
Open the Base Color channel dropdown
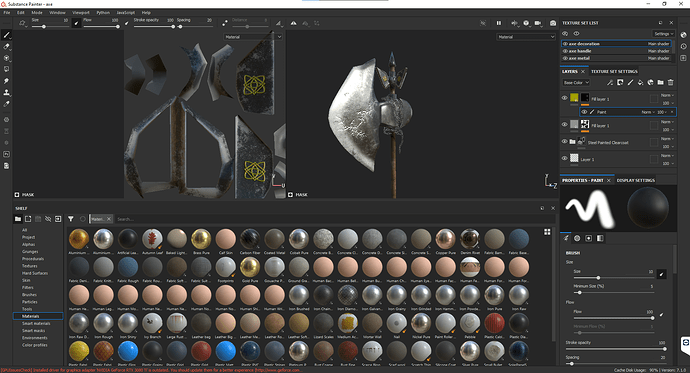[x=576, y=83]
